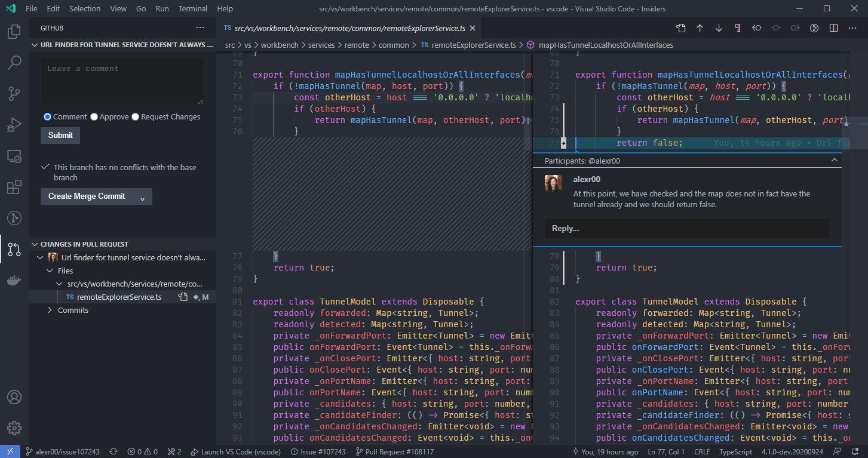The height and width of the screenshot is (458, 868).
Task: Open Create Merge Commit dropdown arrow
Action: 142,196
